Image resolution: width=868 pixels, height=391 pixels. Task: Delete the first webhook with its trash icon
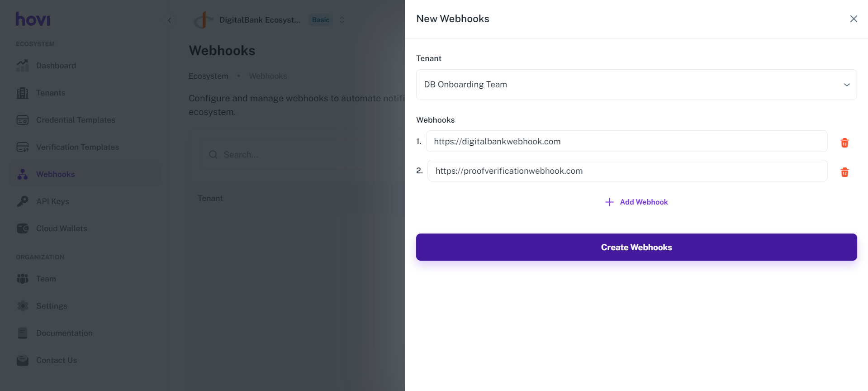(x=844, y=143)
